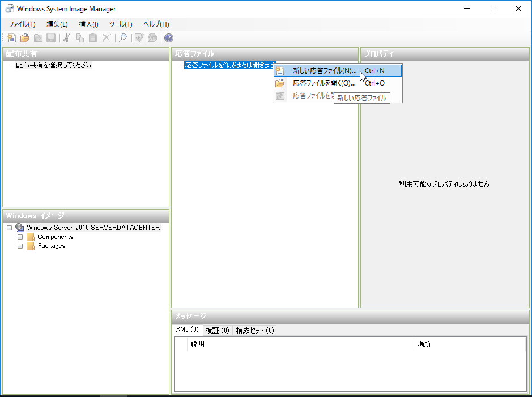The width and height of the screenshot is (532, 397).
Task: Maximize the Windows System Image Manager window
Action: 492,9
